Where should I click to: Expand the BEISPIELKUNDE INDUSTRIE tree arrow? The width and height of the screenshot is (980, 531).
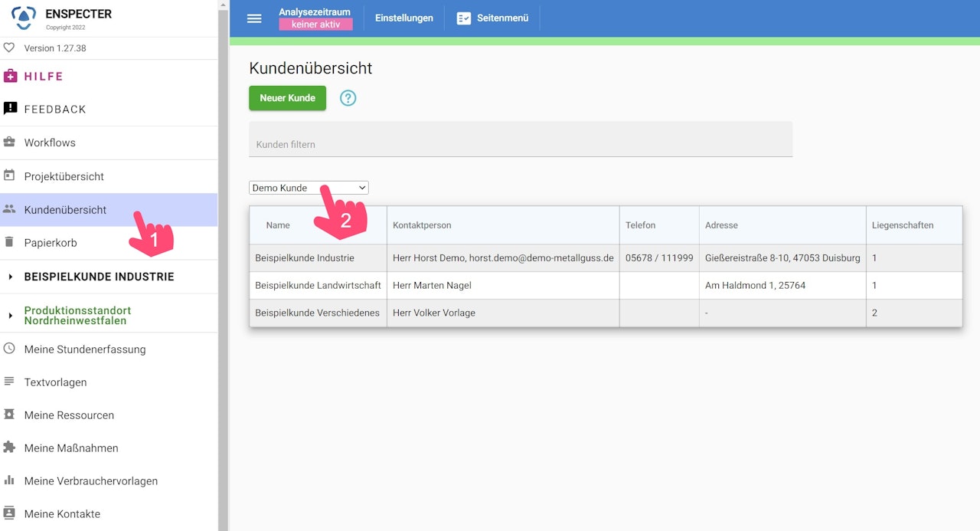(x=11, y=277)
